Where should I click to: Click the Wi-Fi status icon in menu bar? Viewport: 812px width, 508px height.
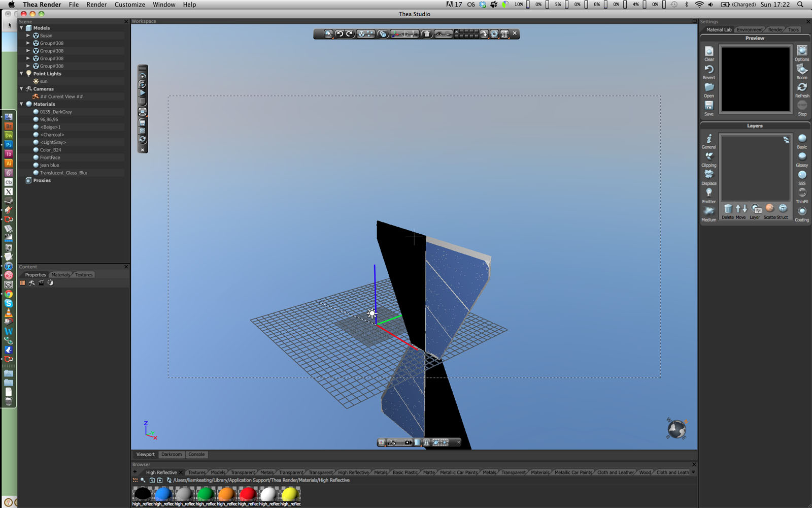click(x=699, y=5)
